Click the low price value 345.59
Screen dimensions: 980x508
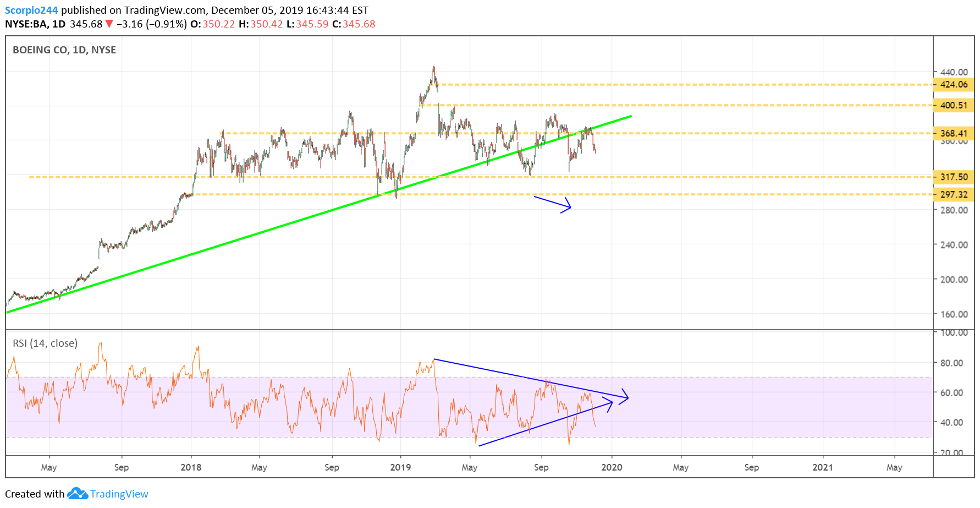[312, 24]
